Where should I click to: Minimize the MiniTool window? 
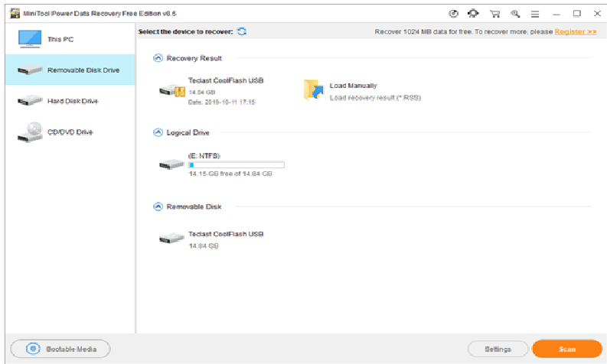556,14
